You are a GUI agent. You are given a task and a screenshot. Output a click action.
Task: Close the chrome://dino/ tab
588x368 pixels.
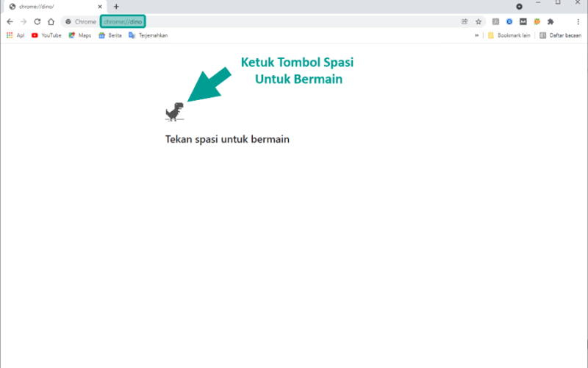click(100, 7)
